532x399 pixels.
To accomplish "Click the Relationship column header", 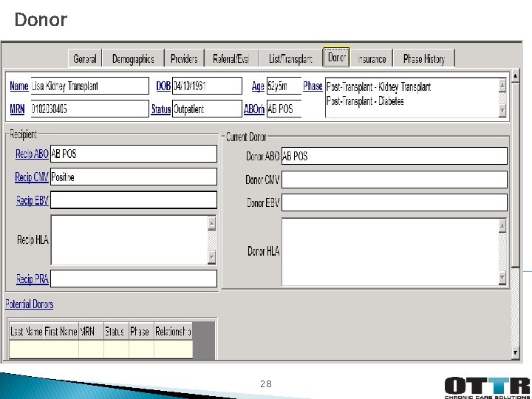I will click(173, 331).
